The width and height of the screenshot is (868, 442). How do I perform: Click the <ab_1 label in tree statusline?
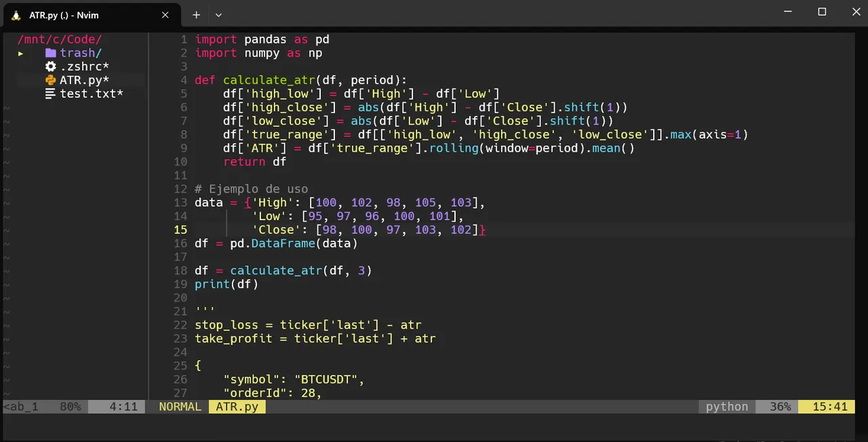click(x=21, y=406)
